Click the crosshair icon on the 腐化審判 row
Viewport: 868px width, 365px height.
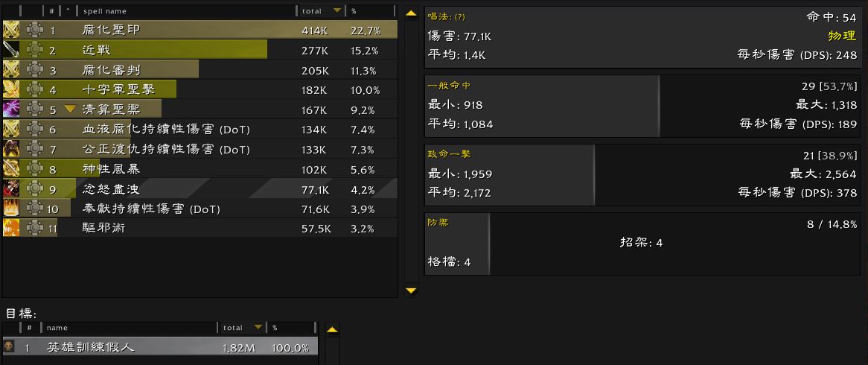[33, 70]
